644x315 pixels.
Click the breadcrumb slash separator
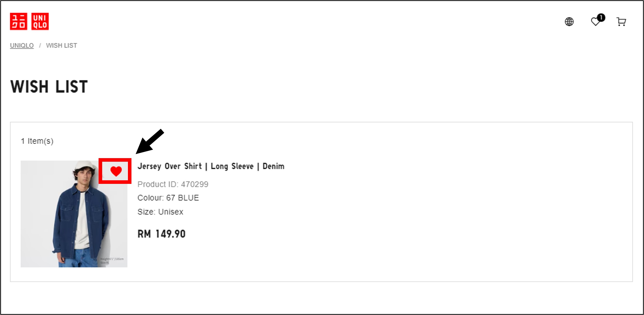tap(40, 45)
